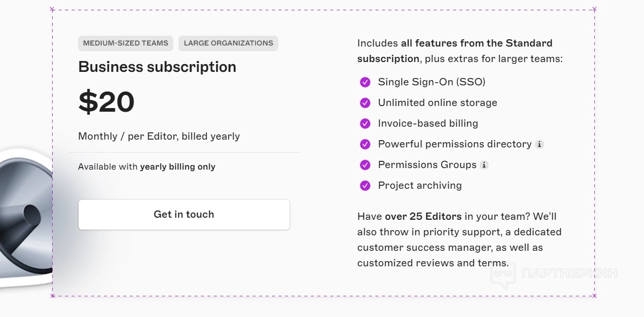Click checkmark icon for Unlimited online storage
This screenshot has height=317, width=644.
365,103
